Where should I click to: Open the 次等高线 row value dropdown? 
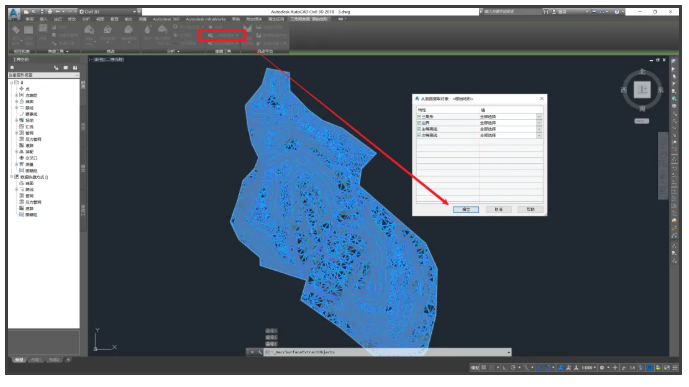[x=539, y=135]
